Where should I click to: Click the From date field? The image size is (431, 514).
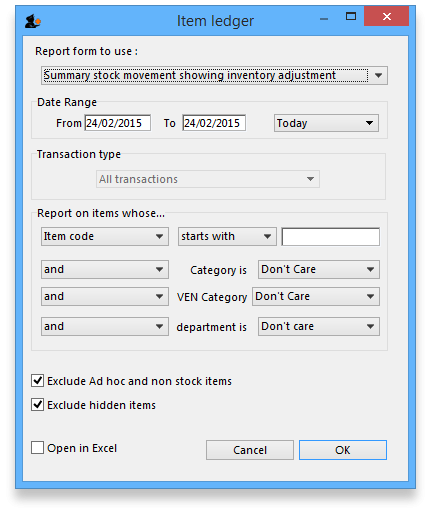pos(117,123)
